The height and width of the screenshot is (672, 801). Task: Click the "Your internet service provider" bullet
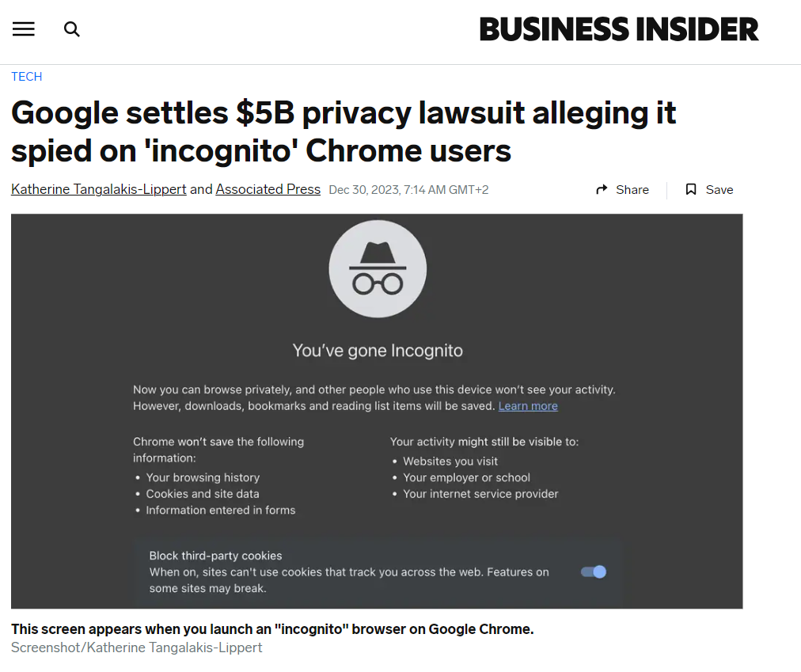coord(480,494)
